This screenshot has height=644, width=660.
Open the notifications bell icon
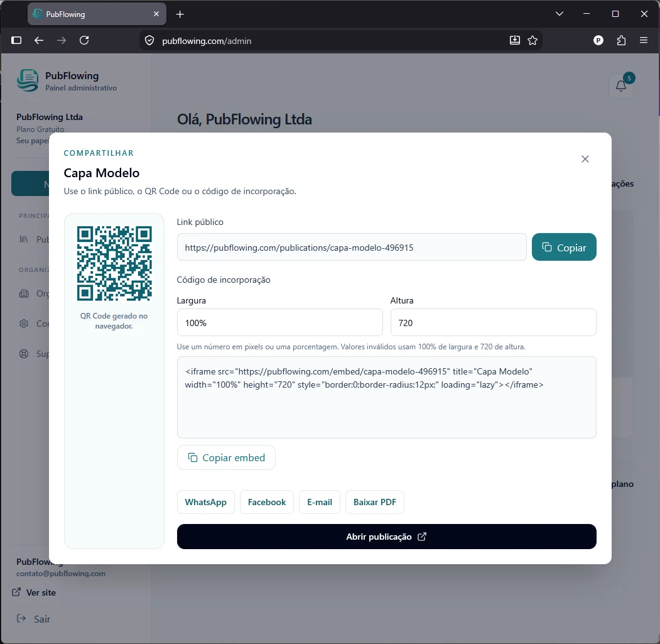tap(620, 86)
